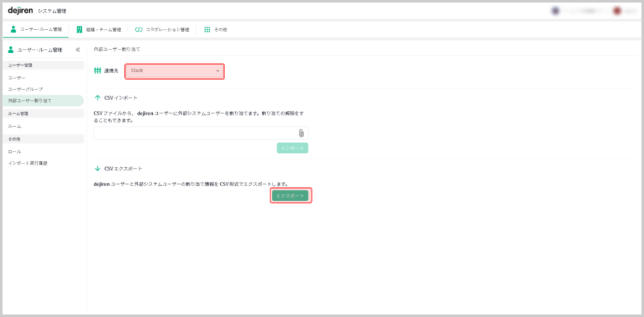Click the ユーザー管理 section header
The height and width of the screenshot is (317, 644).
(43, 65)
